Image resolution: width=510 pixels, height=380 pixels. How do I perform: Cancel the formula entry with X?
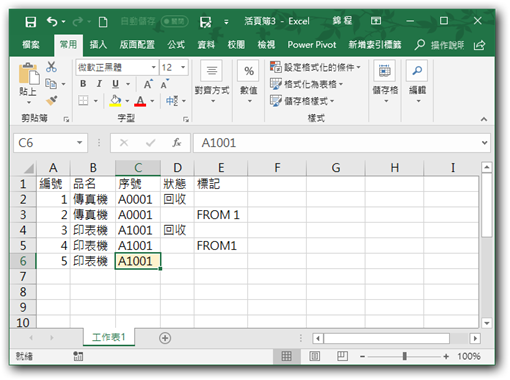click(124, 143)
